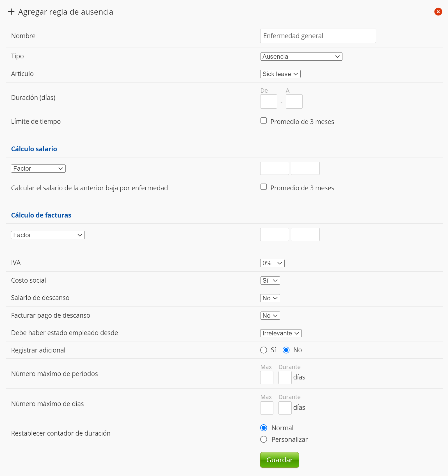Click the green Guardar button
448x476 pixels.
(x=279, y=460)
